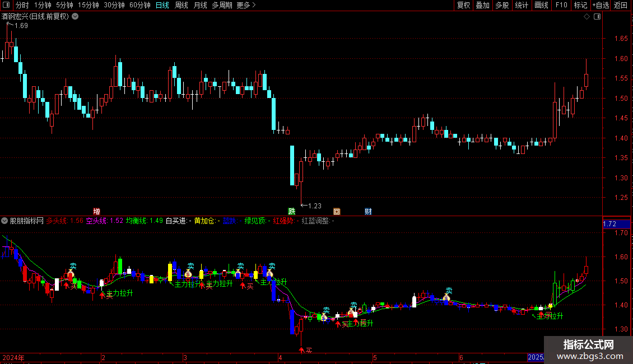
Task: Click month 6 marker on time axis
Action: coord(461,357)
